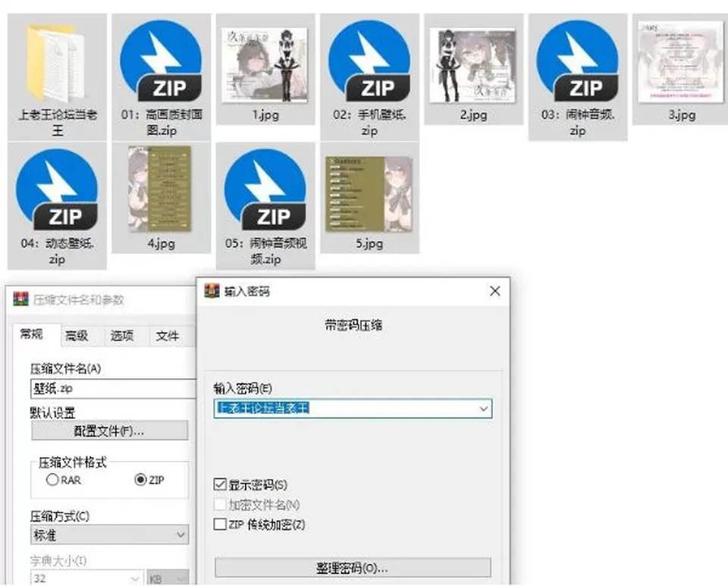Click the 整理密码(O)... button

(353, 568)
